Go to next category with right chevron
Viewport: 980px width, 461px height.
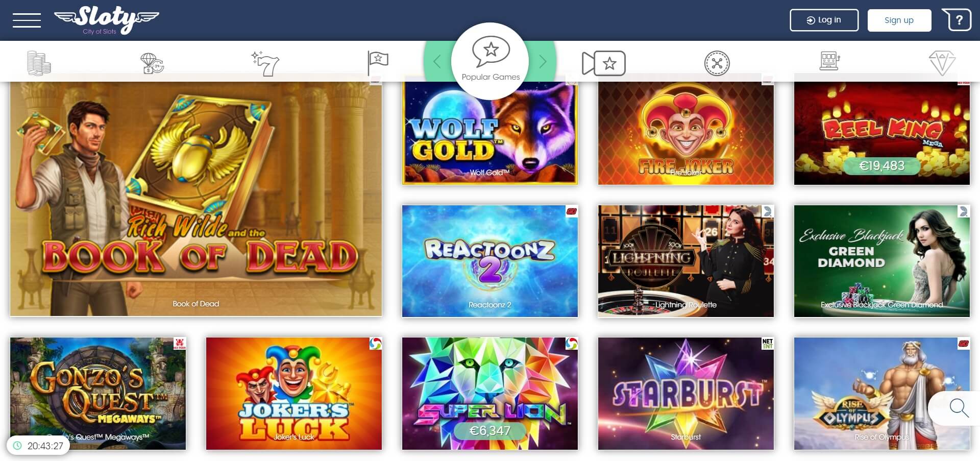[543, 62]
